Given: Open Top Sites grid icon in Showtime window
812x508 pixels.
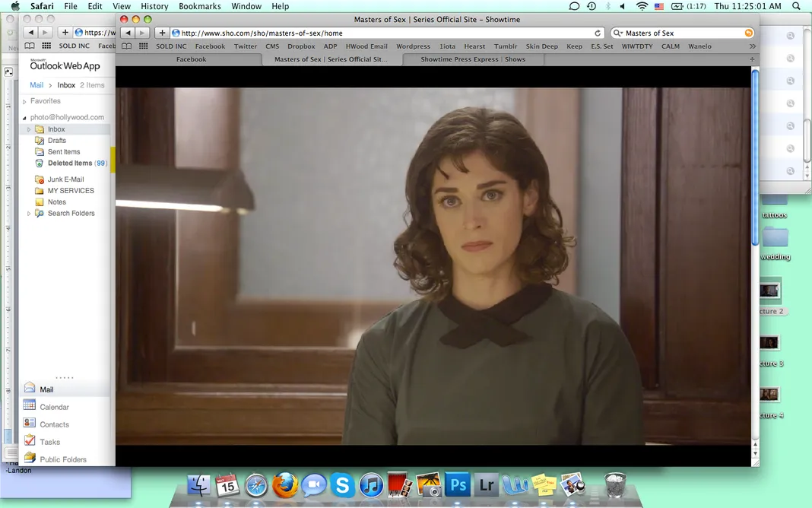Looking at the screenshot, I should (144, 46).
